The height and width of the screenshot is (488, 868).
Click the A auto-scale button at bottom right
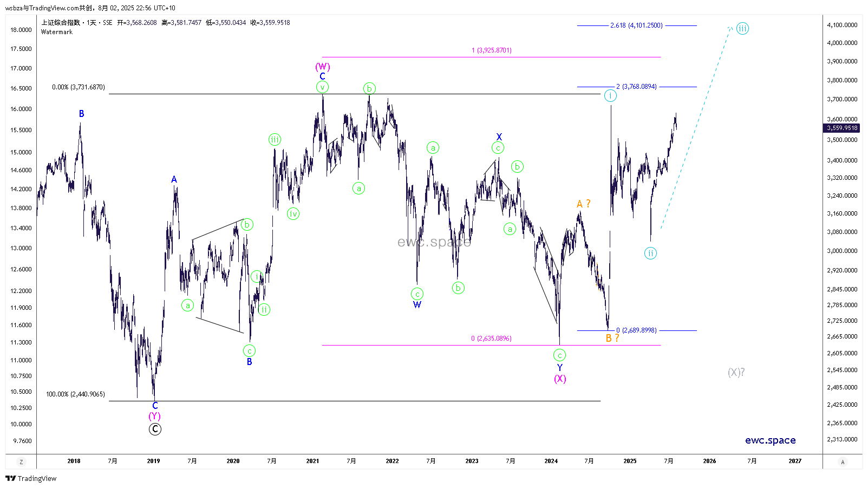[x=842, y=462]
